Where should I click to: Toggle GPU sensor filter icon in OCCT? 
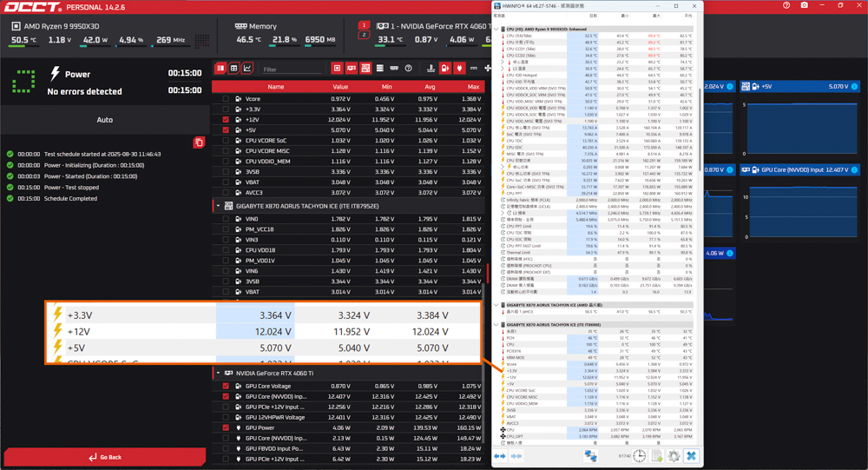351,68
